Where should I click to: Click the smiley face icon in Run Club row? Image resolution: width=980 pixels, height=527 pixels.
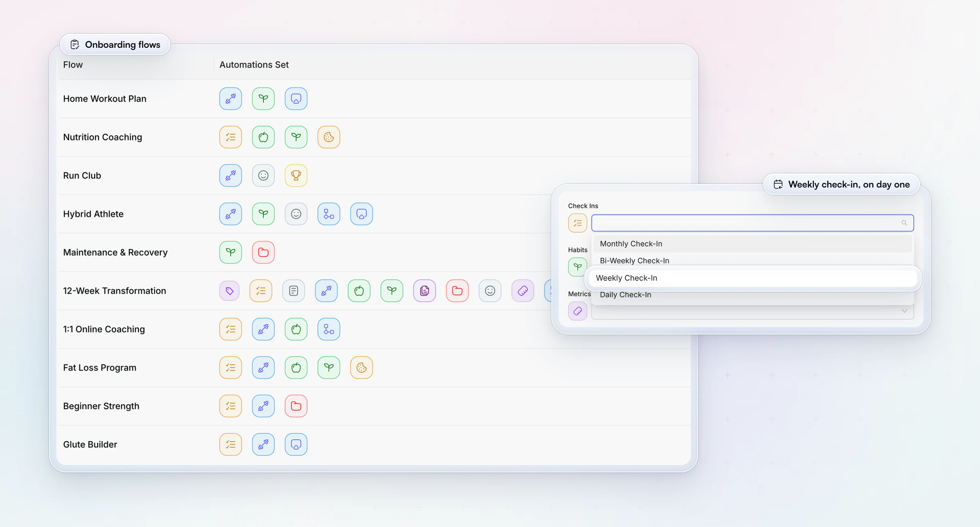click(x=263, y=175)
